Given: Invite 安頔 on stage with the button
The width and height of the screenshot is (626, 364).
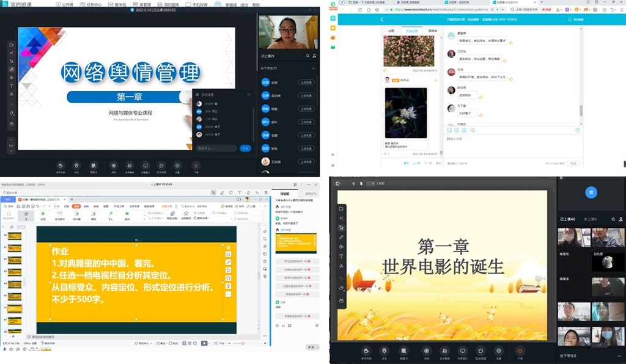Looking at the screenshot, I should click(x=306, y=82).
